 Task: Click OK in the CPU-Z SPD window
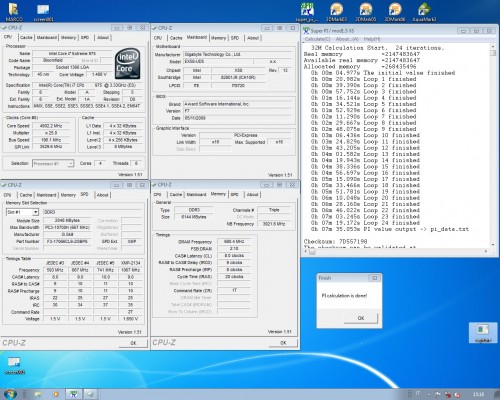coord(133,343)
